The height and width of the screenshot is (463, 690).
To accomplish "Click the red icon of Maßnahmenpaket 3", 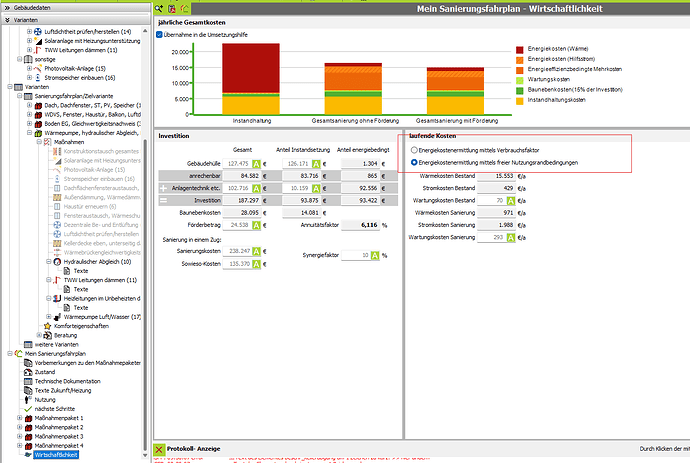I will click(29, 437).
